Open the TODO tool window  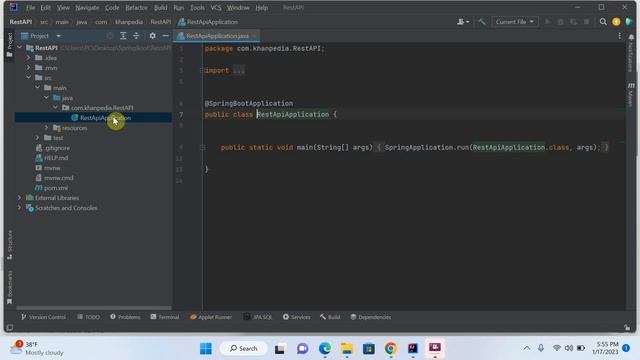88,317
